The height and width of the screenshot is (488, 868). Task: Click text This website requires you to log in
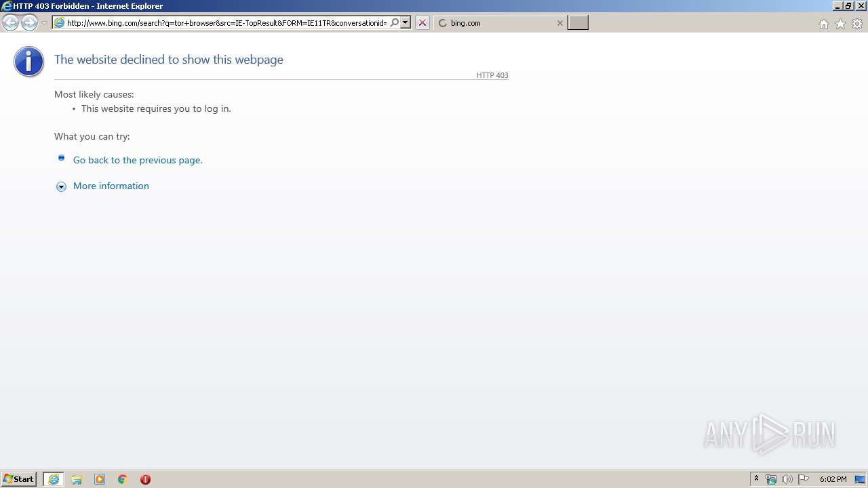156,108
